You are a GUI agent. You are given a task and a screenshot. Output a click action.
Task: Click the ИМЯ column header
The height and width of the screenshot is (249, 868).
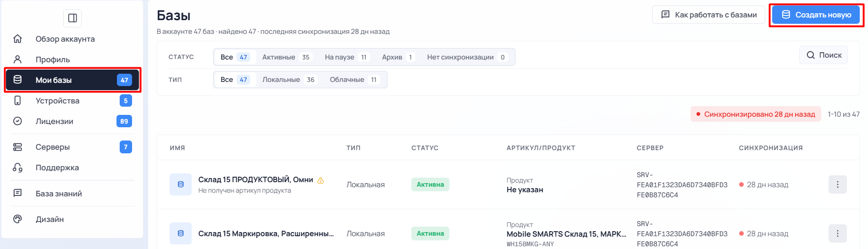click(x=177, y=148)
